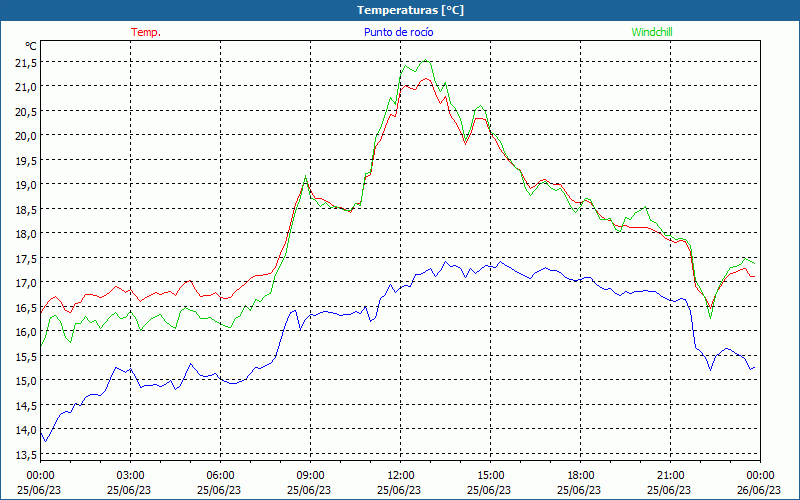The image size is (800, 500).
Task: Click the '16,0' y-axis value
Action: (27, 332)
